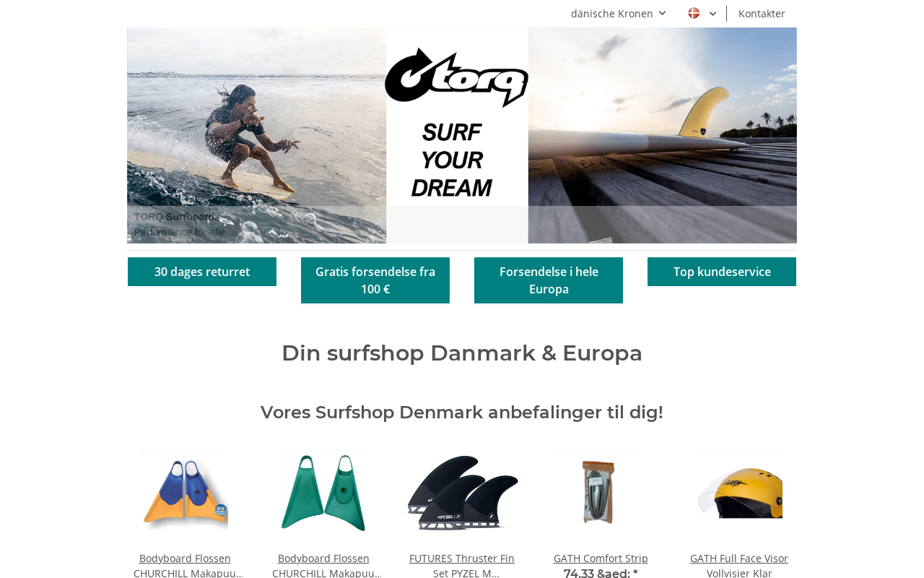Click the TORQ logo in banner

click(457, 77)
